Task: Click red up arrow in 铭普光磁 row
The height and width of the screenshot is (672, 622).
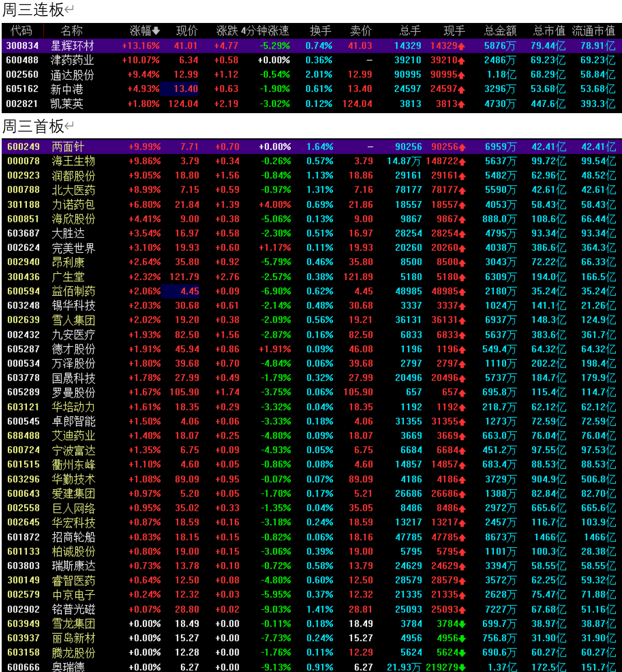Action: tap(462, 609)
